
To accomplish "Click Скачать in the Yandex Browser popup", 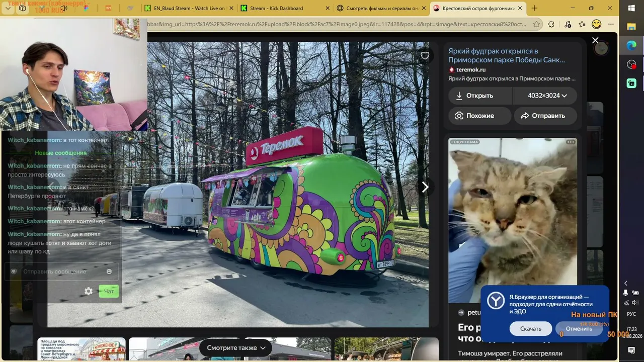I will pos(531,329).
